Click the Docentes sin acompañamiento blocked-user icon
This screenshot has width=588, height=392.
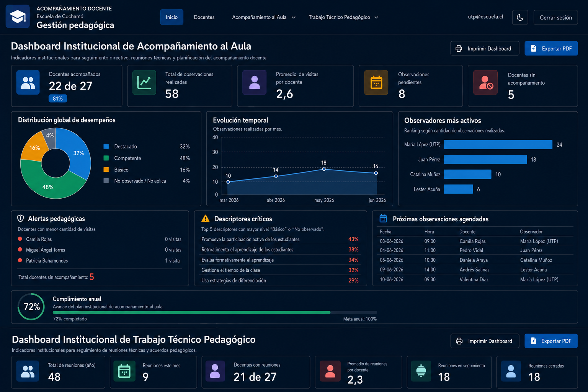click(485, 83)
